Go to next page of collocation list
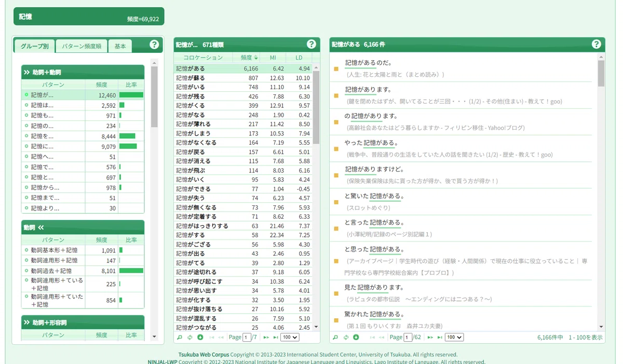 point(266,337)
